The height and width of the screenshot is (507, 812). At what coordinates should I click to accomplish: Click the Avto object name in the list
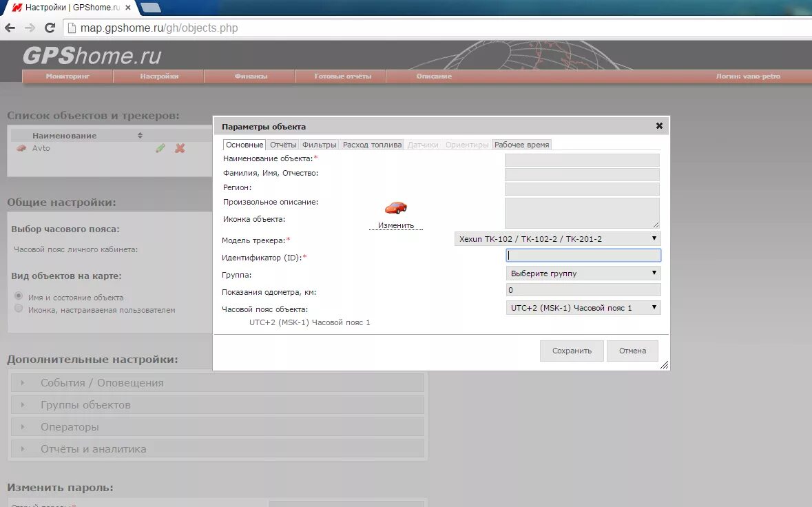pyautogui.click(x=41, y=148)
